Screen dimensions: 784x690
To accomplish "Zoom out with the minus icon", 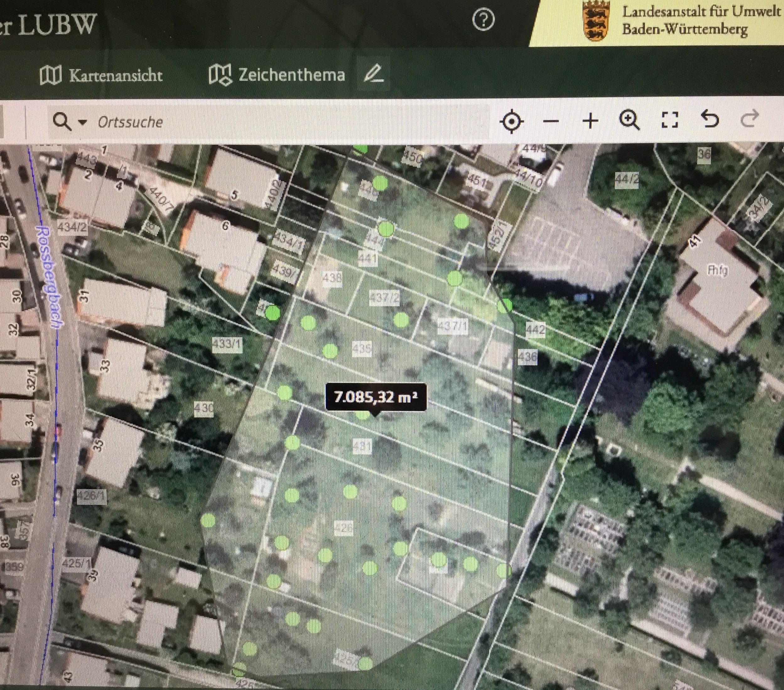I will pos(551,122).
